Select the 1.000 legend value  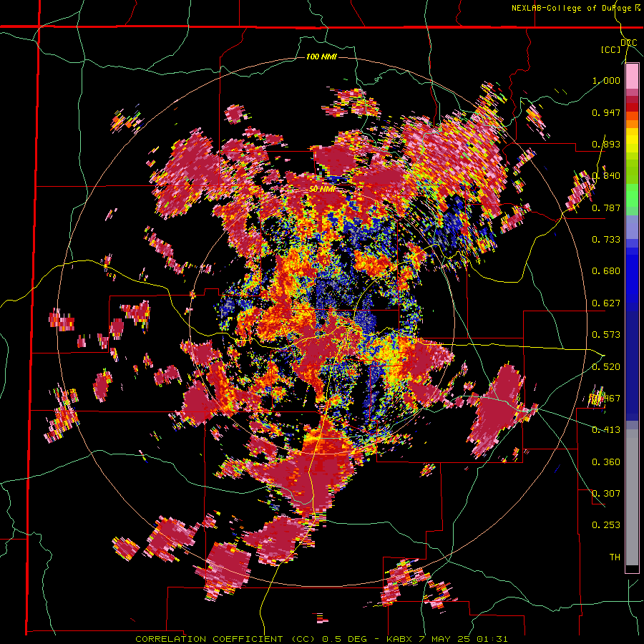tap(606, 80)
